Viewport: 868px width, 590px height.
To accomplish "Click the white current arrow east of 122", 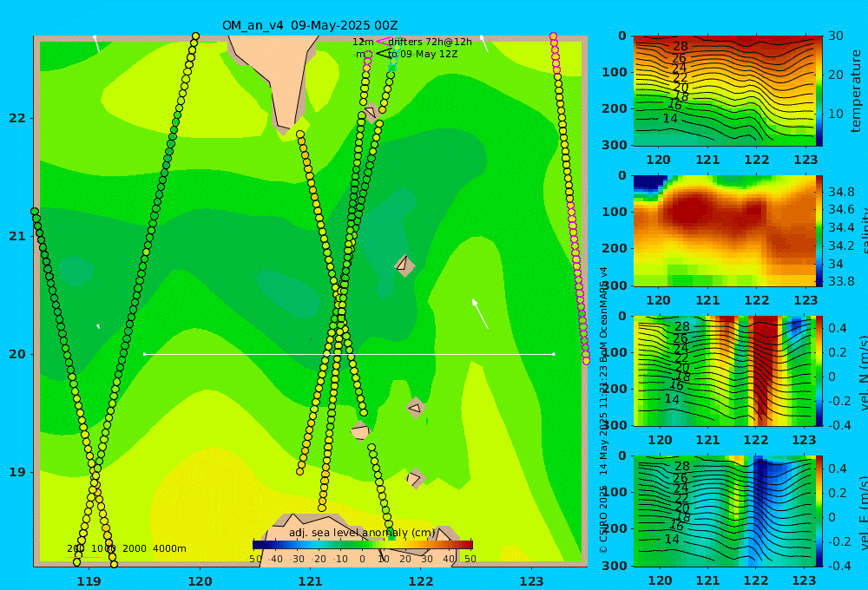I will click(x=480, y=313).
